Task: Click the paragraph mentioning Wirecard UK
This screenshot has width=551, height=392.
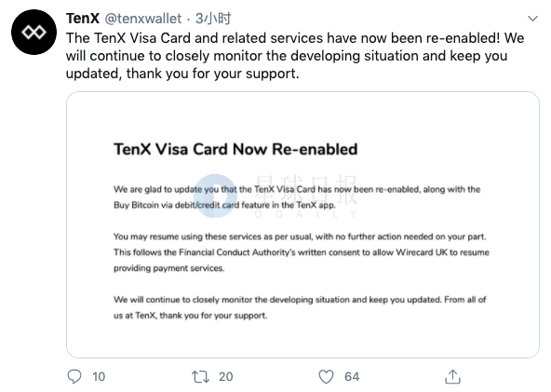Action: (302, 252)
